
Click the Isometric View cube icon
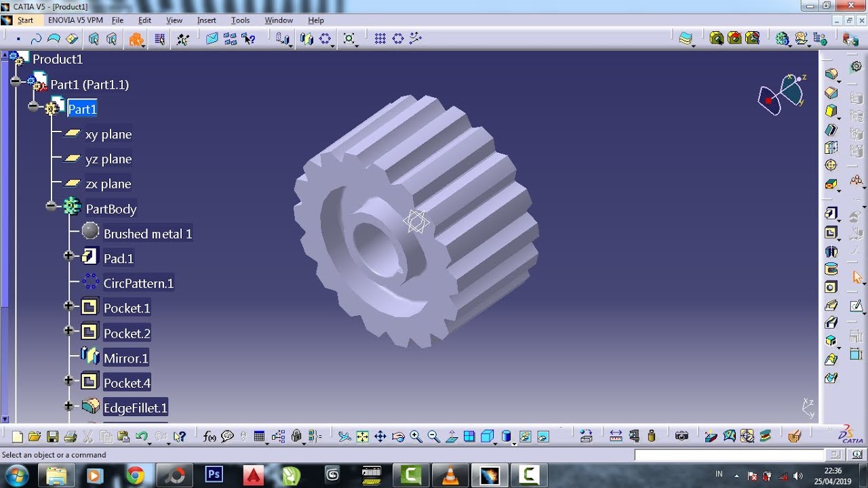(487, 436)
